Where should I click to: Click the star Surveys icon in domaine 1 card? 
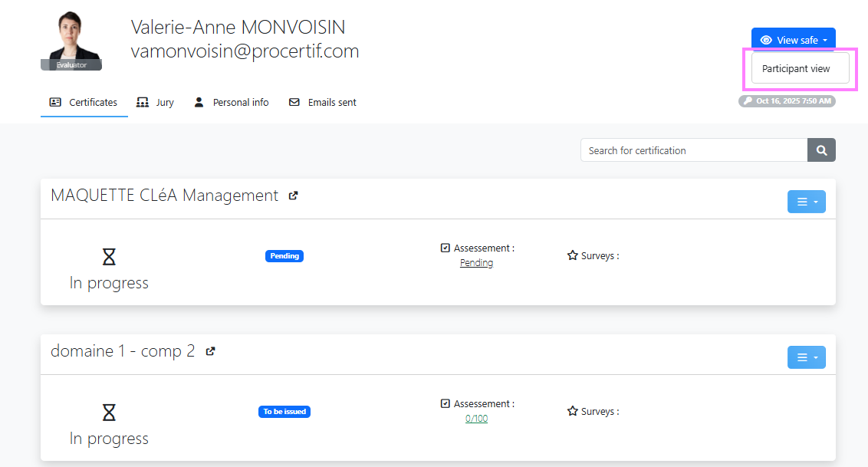572,411
